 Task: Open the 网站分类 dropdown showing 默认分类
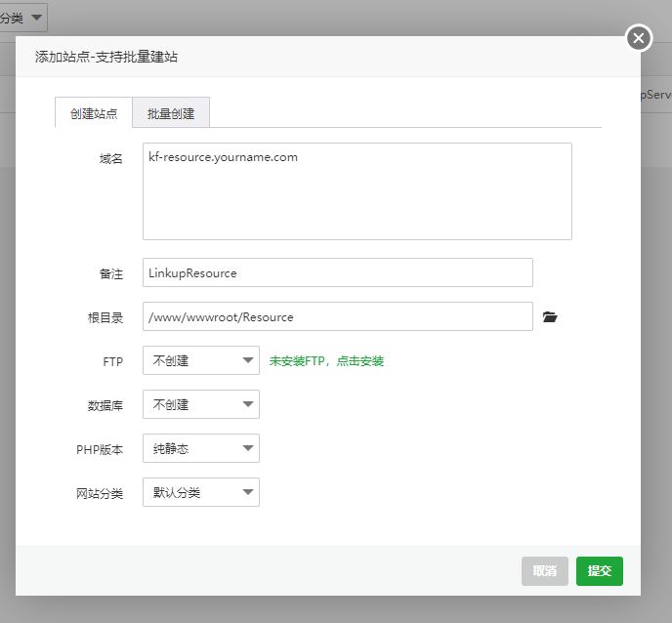tap(201, 492)
